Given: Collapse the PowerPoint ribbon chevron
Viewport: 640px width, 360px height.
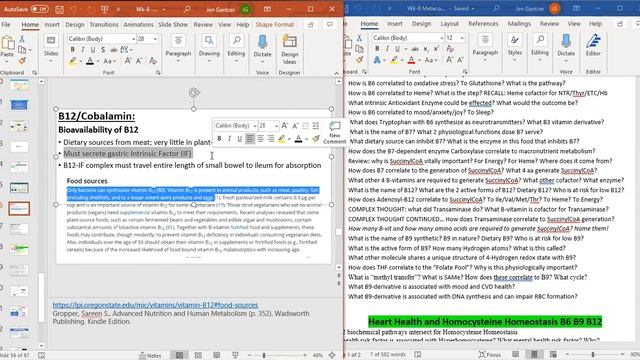Looking at the screenshot, I should click(x=336, y=73).
